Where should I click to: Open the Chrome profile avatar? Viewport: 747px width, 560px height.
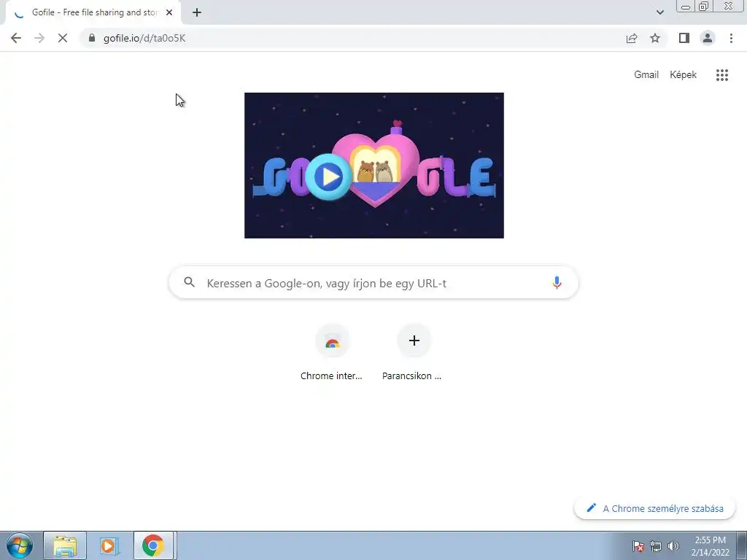pyautogui.click(x=708, y=38)
